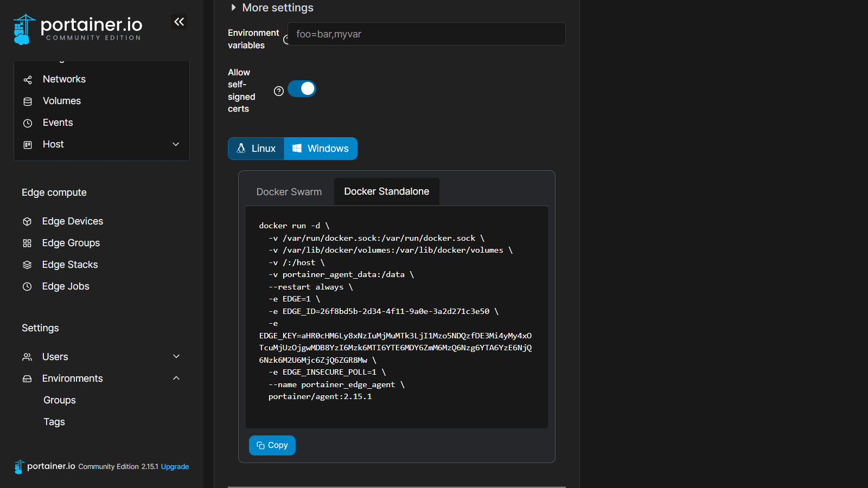Expand the More settings section

[271, 8]
